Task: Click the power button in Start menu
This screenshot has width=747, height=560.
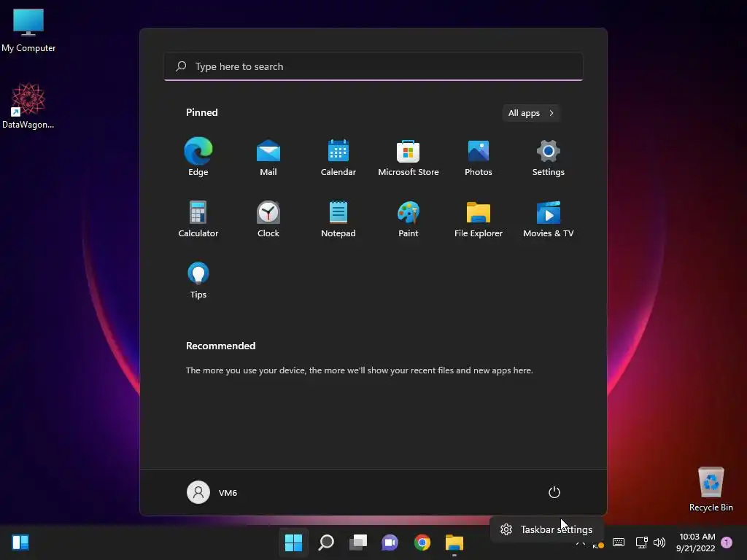Action: pyautogui.click(x=554, y=492)
